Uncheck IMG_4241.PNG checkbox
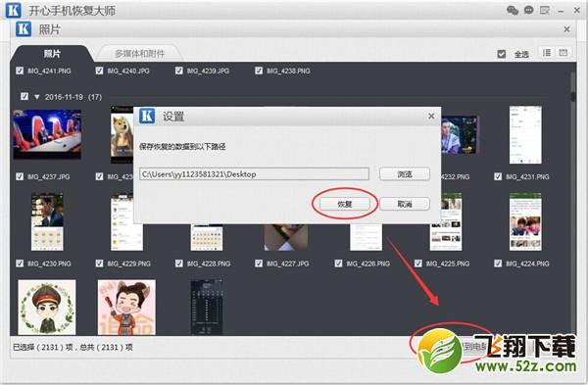This screenshot has height=385, width=588. point(20,71)
